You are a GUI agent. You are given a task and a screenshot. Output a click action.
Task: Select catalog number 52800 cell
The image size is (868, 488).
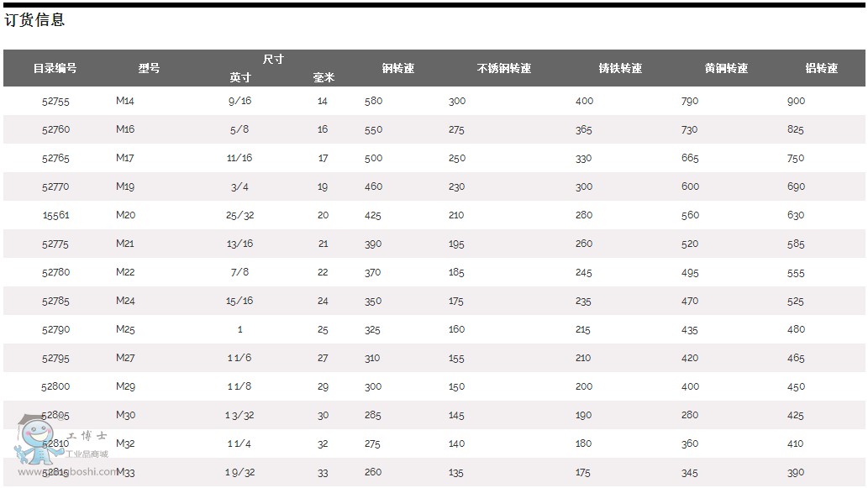coord(55,386)
